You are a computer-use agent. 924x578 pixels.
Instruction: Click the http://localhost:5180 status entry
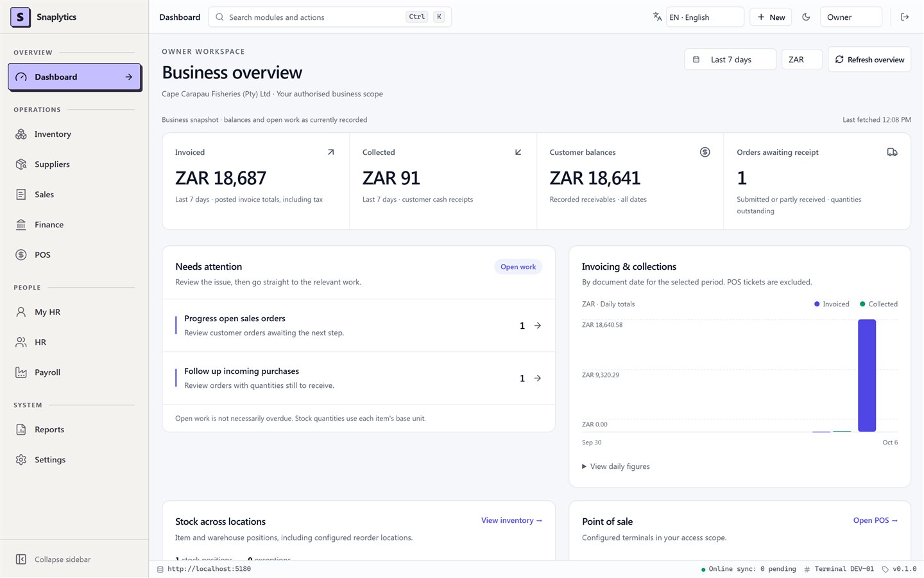point(204,569)
